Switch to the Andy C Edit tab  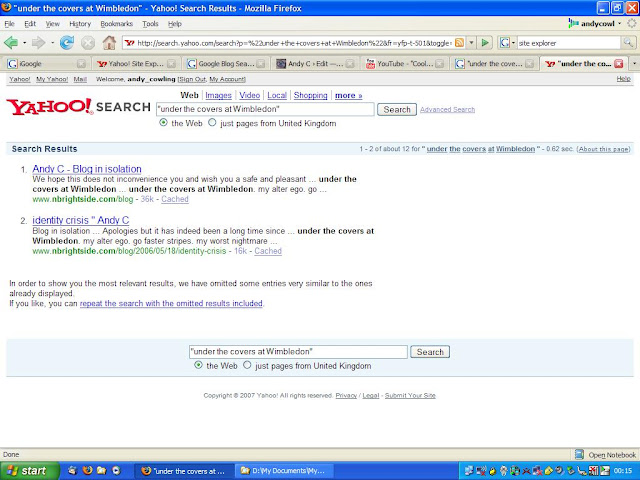[x=315, y=64]
